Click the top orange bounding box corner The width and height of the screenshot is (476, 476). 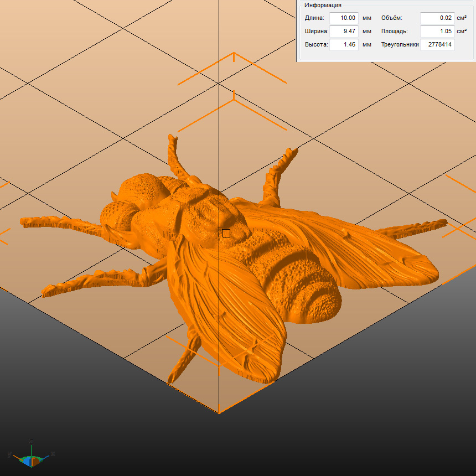pos(234,54)
